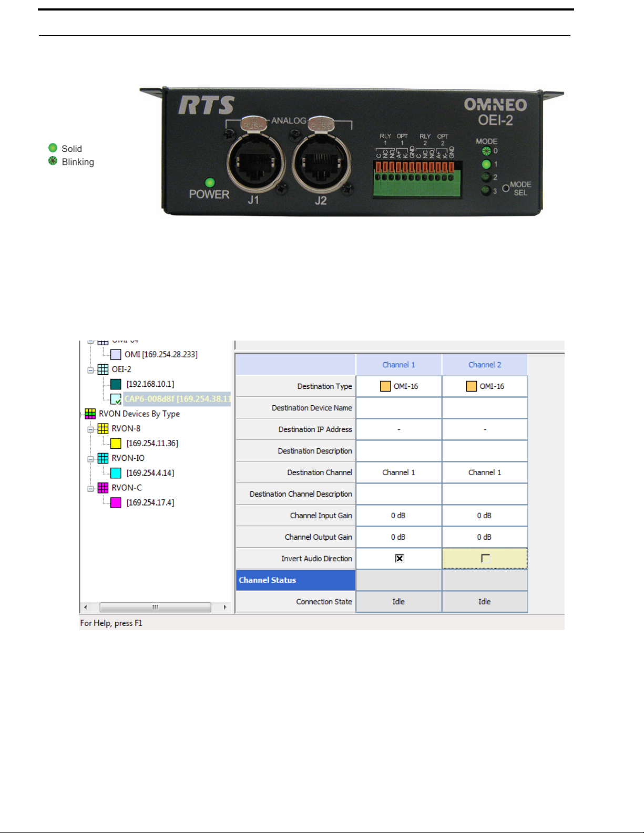Click the Channel 1 OMI-16 destination type icon
The width and height of the screenshot is (644, 833).
[x=385, y=386]
